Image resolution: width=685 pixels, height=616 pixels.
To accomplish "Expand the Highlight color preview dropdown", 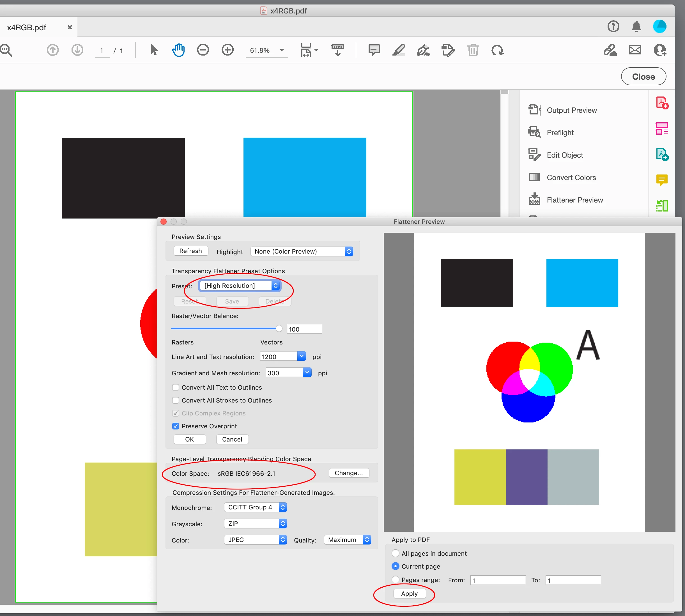I will tap(302, 251).
